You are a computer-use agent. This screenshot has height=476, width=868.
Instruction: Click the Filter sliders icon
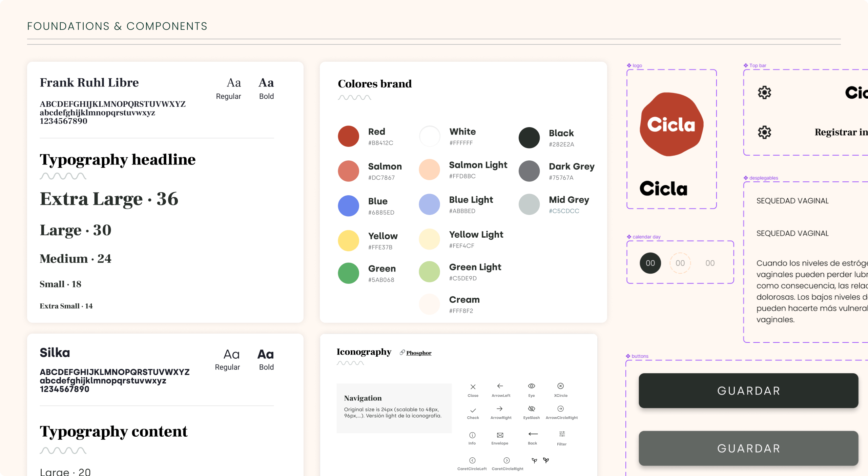[x=562, y=434]
